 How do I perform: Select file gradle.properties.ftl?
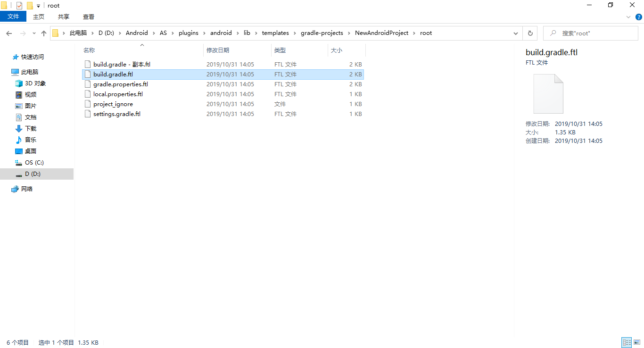pos(223,84)
